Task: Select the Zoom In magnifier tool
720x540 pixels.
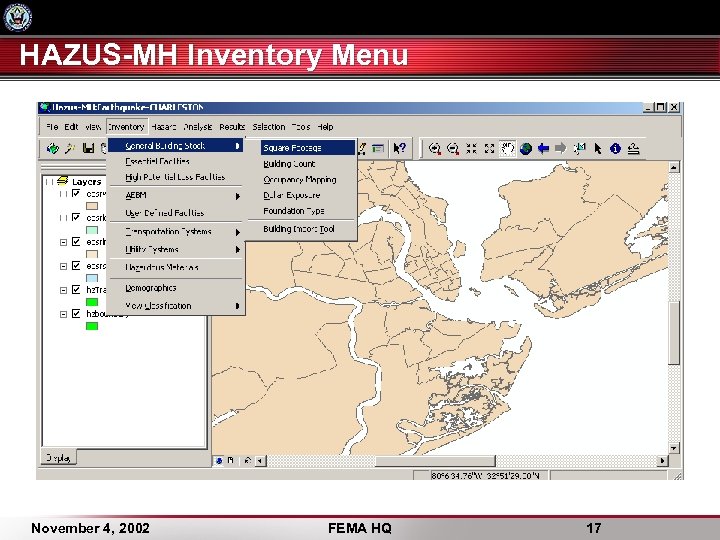Action: (435, 148)
